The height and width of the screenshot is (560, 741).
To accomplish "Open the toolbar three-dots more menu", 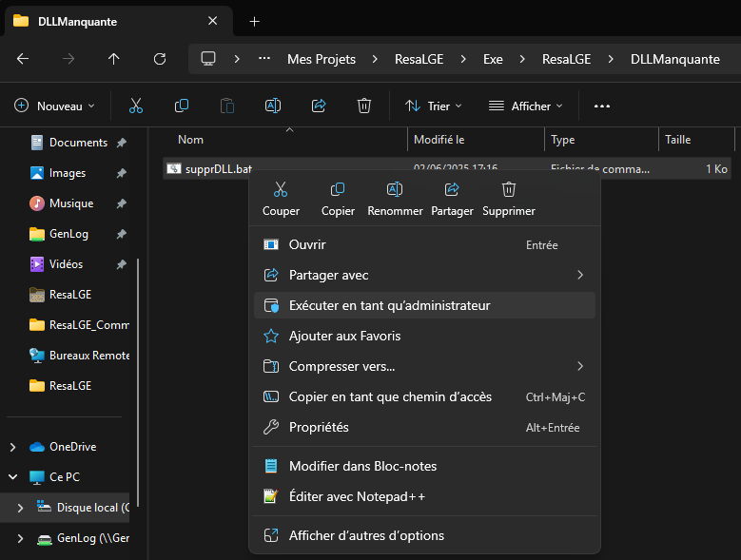I will [601, 106].
